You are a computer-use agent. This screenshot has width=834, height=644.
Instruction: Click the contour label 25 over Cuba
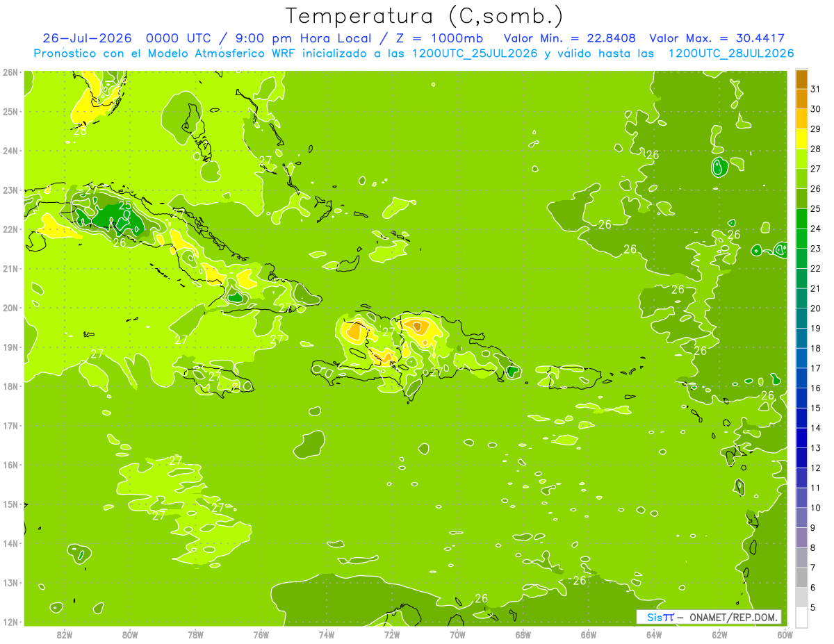coord(125,205)
